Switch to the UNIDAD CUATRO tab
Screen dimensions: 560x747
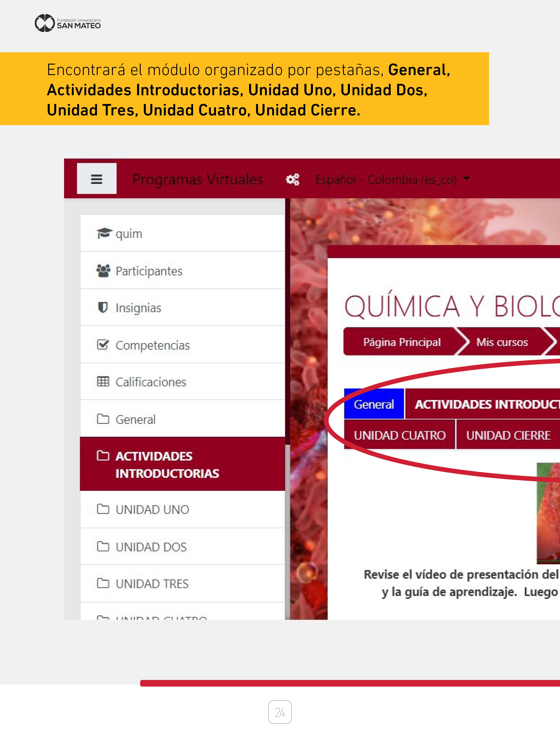pyautogui.click(x=400, y=435)
